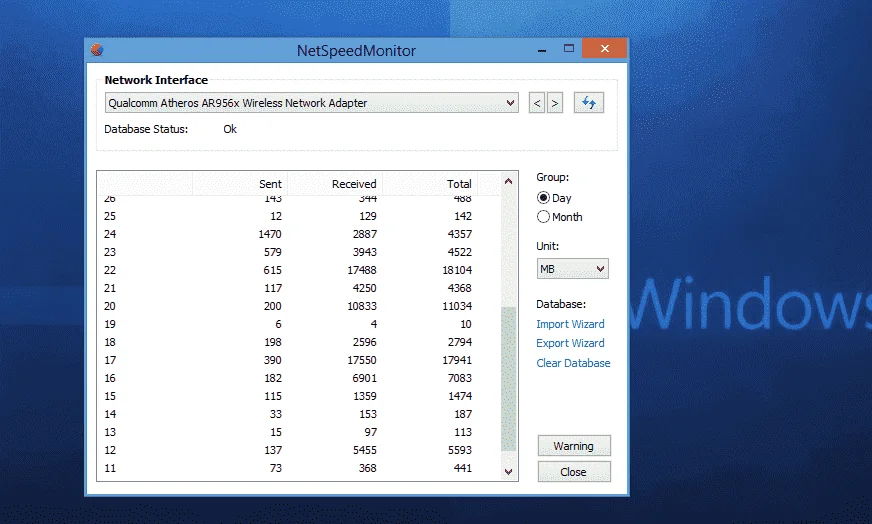This screenshot has height=524, width=872.
Task: Click the Clear Database link
Action: (x=573, y=363)
